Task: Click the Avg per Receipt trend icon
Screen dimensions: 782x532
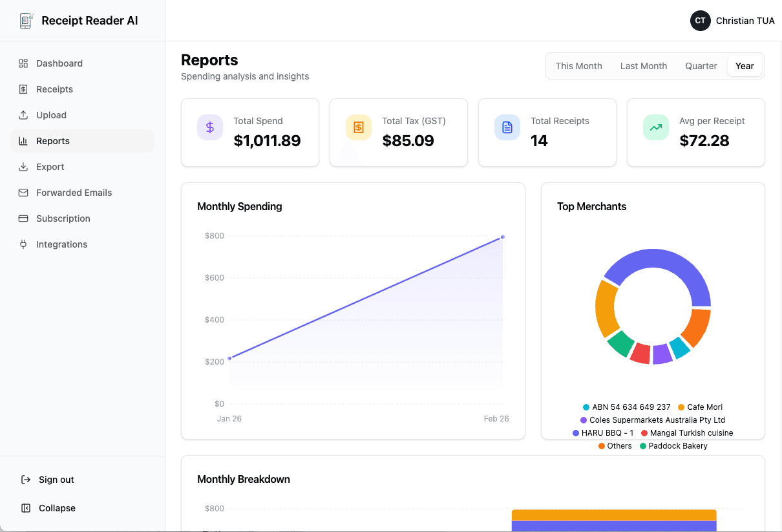Action: pyautogui.click(x=656, y=127)
